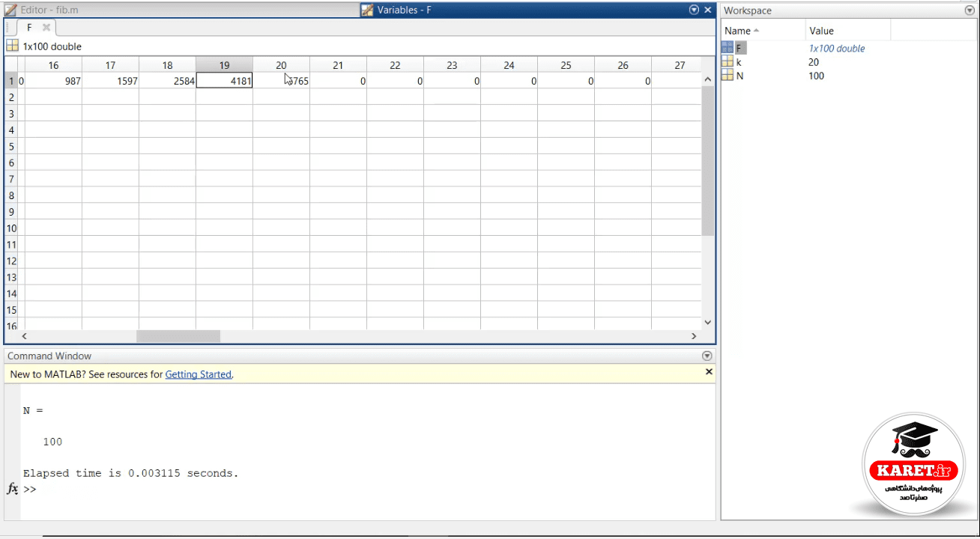Image resolution: width=980 pixels, height=539 pixels.
Task: Click the 1x100 double grid icon
Action: (12, 46)
